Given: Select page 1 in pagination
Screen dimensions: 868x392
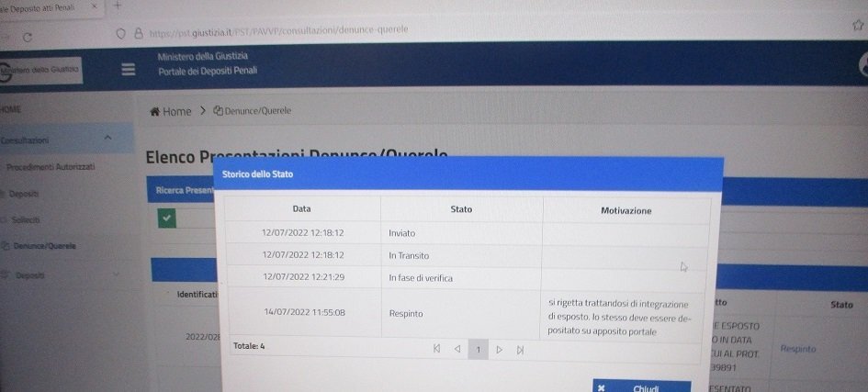Looking at the screenshot, I should (x=478, y=350).
